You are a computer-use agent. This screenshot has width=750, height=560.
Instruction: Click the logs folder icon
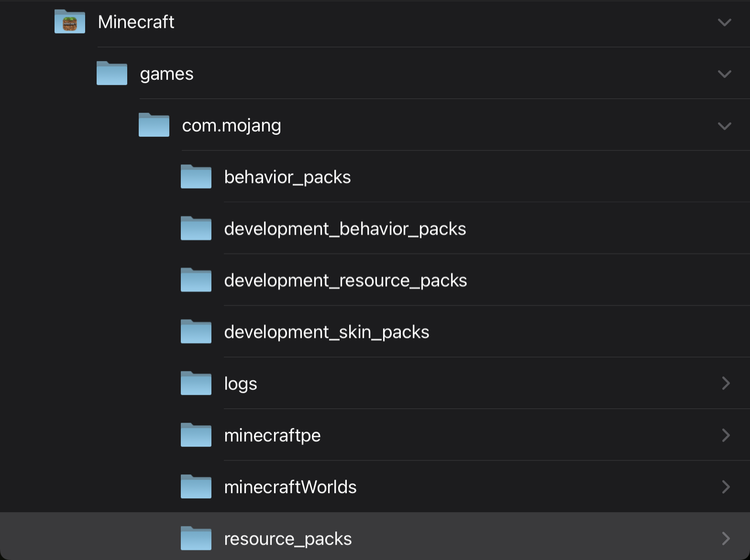pyautogui.click(x=196, y=383)
